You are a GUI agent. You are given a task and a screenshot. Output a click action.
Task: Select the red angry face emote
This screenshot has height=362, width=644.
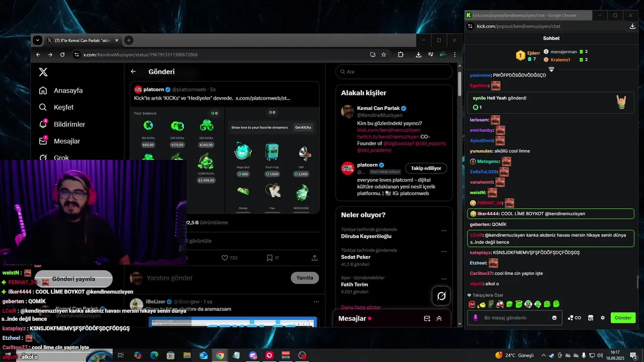click(x=471, y=304)
